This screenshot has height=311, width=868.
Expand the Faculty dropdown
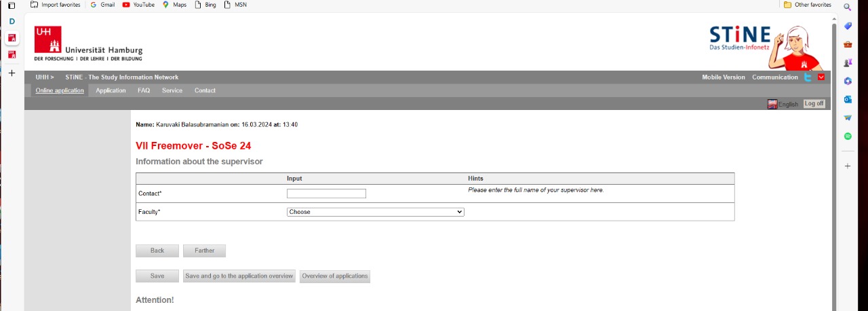coord(375,212)
